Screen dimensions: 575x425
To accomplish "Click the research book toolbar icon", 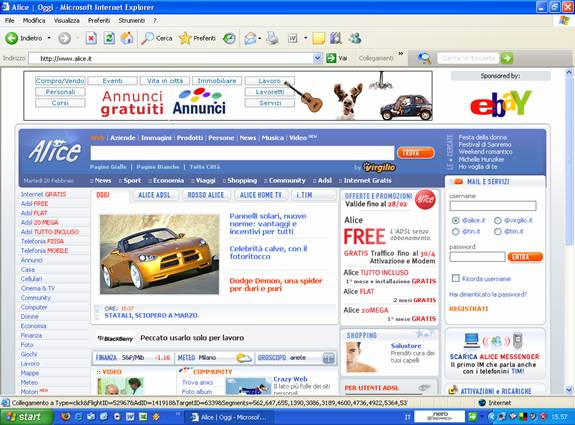I will (x=336, y=38).
